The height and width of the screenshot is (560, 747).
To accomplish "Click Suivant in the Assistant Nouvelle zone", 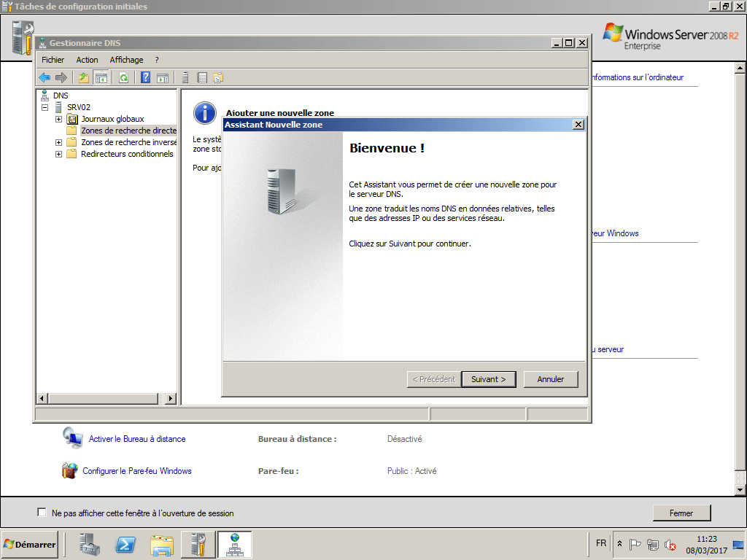I will coord(488,379).
